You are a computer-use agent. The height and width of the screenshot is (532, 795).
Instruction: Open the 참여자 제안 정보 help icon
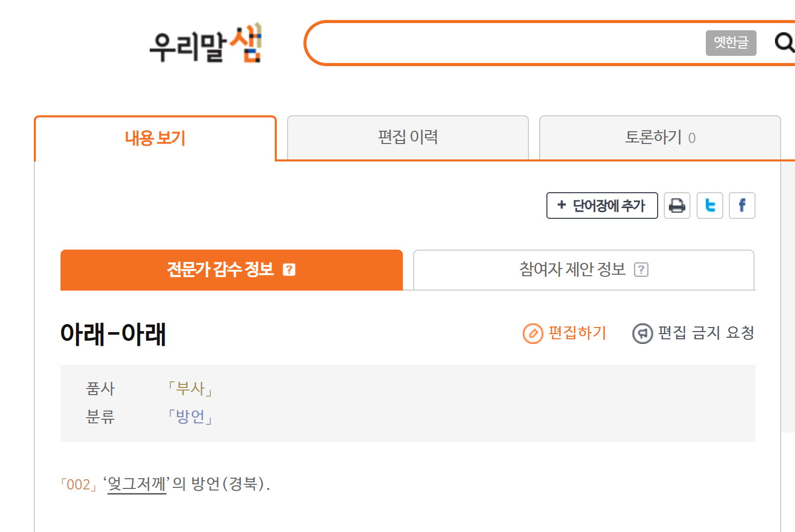(641, 270)
